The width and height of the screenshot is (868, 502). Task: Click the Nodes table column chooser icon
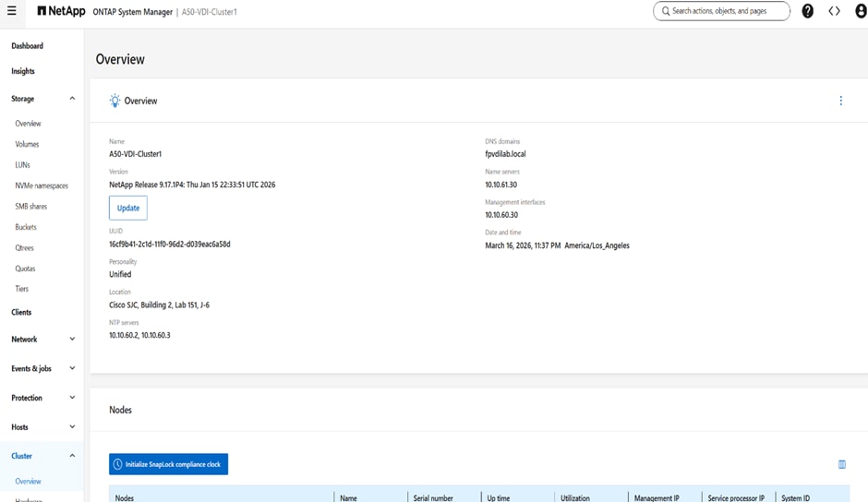(x=842, y=464)
